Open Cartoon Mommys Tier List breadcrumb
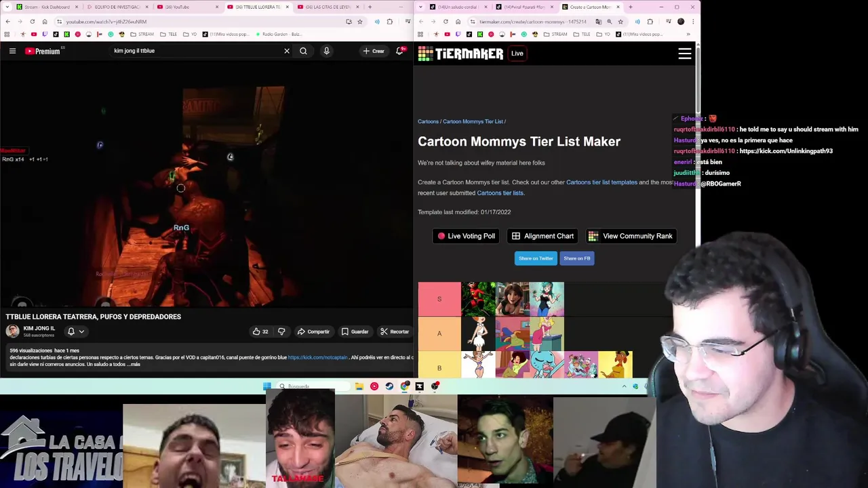This screenshot has width=868, height=488. point(473,121)
